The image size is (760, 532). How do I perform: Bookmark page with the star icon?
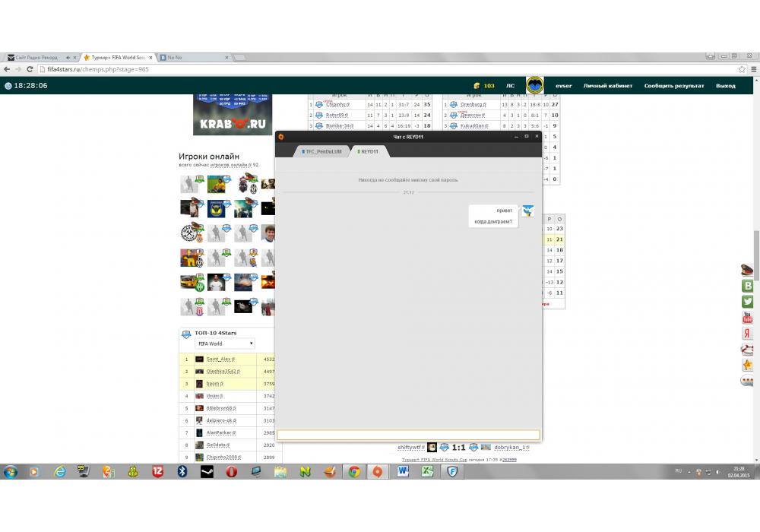pos(742,69)
